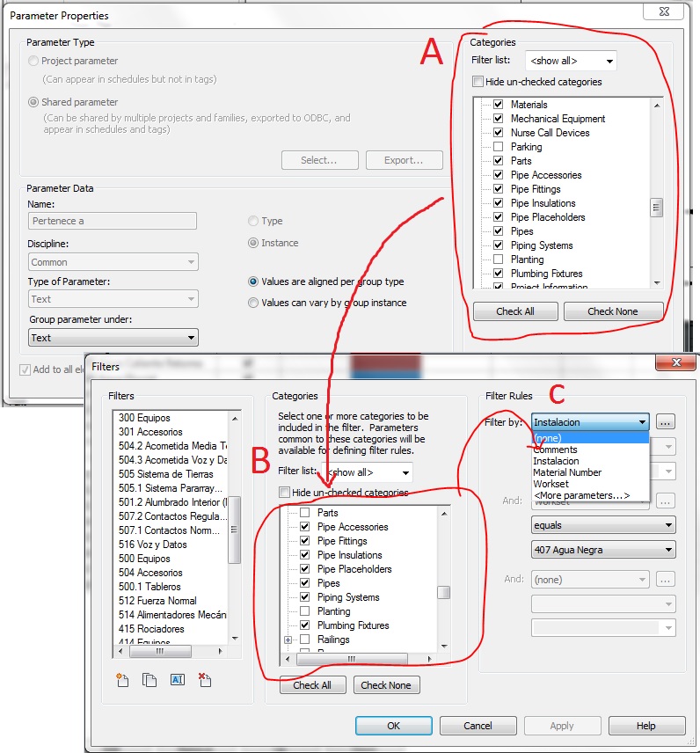
Task: Collapse the Filter by Instalacion dropdown
Action: pyautogui.click(x=590, y=422)
